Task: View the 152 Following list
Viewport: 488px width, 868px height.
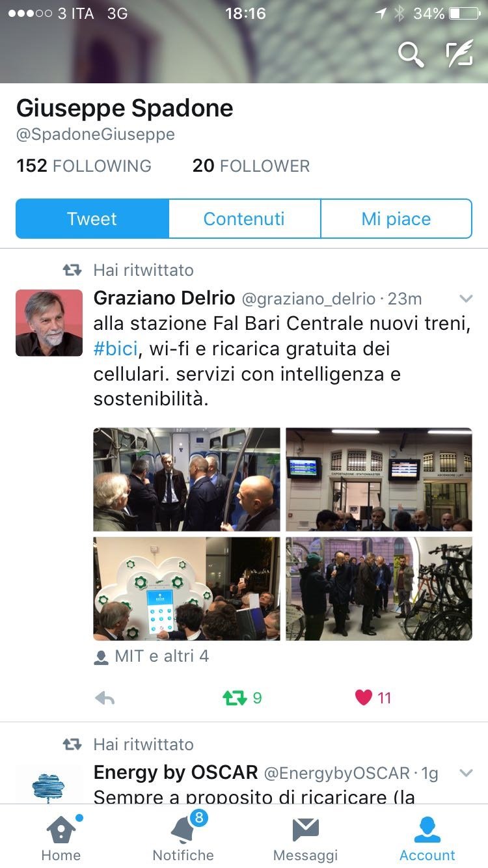Action: [x=83, y=166]
